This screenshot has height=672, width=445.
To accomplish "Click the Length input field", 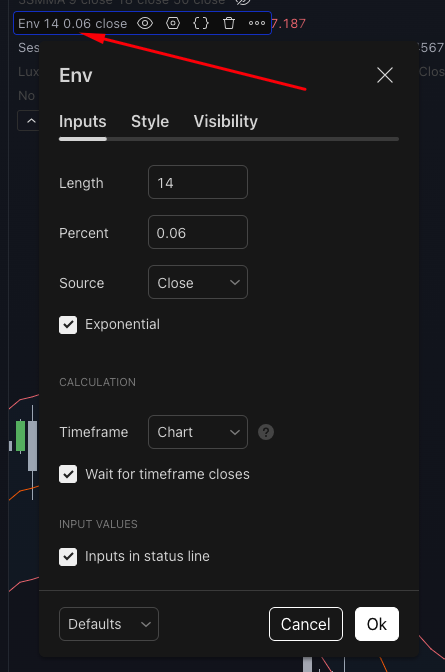I will (198, 183).
